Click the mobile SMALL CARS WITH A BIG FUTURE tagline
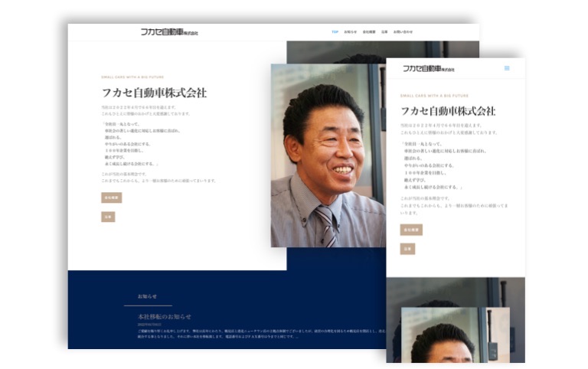Screen dimensions: 588x369 pos(434,96)
